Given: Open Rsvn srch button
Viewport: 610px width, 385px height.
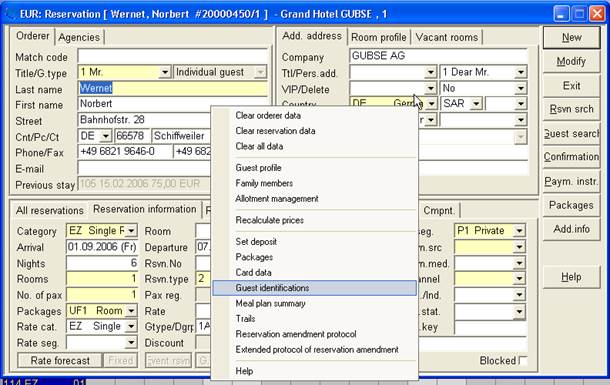Looking at the screenshot, I should [571, 109].
